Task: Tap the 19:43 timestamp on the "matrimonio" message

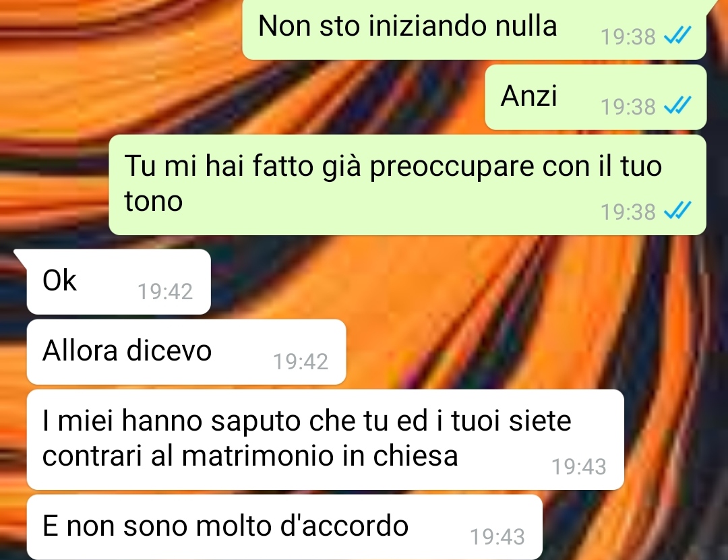Action: tap(579, 467)
